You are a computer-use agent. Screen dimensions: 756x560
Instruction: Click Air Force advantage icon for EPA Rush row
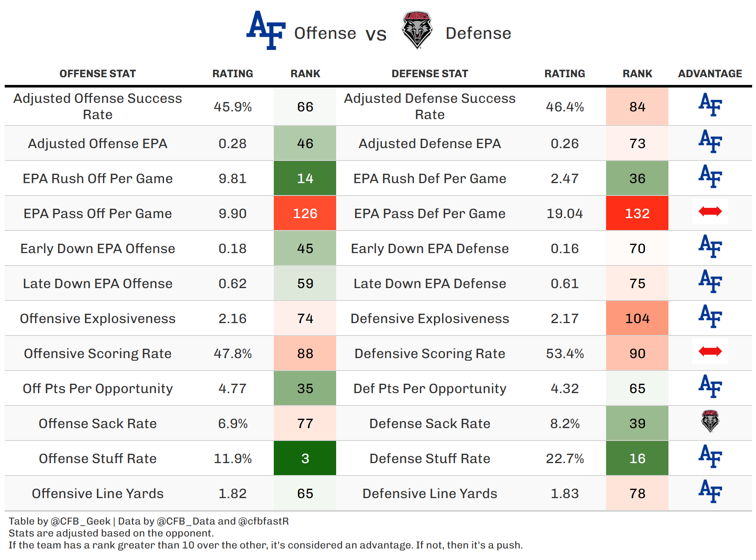coord(710,176)
